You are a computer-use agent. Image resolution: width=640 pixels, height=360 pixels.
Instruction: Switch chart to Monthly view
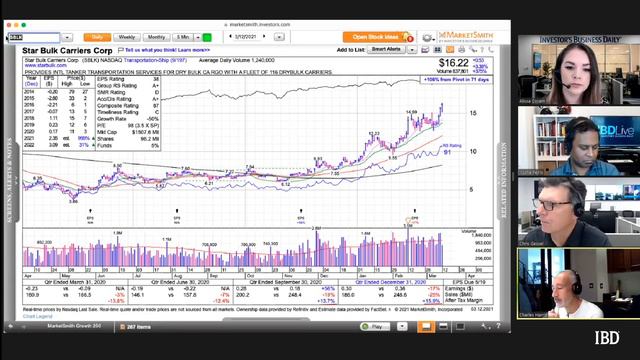point(156,37)
